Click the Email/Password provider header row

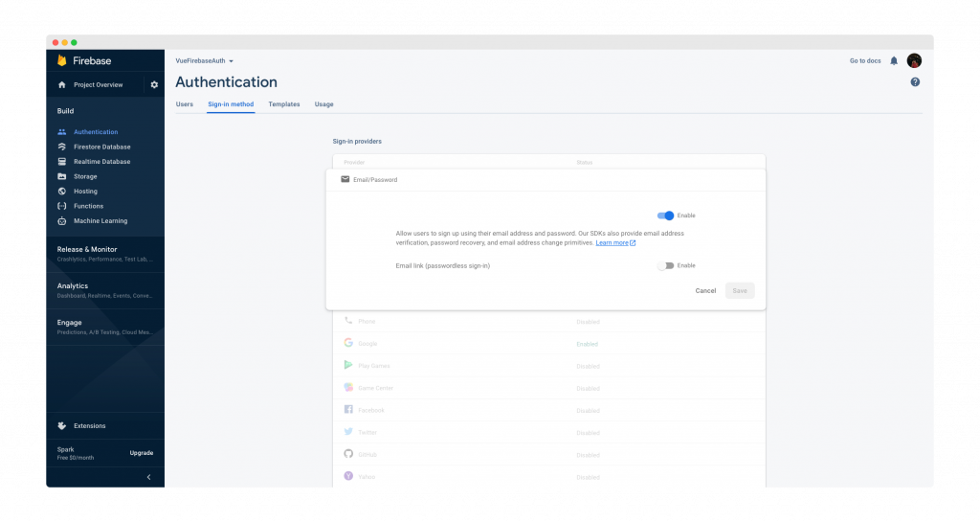(546, 179)
